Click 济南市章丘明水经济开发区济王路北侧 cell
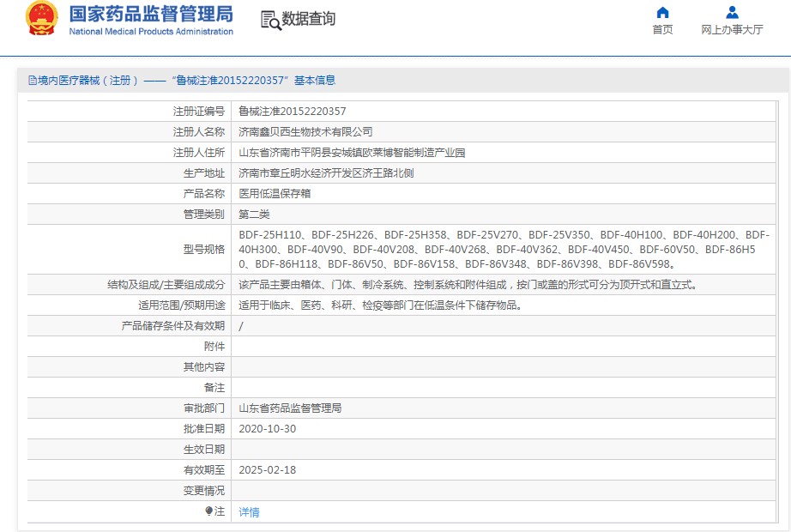Image resolution: width=791 pixels, height=532 pixels. pos(326,173)
